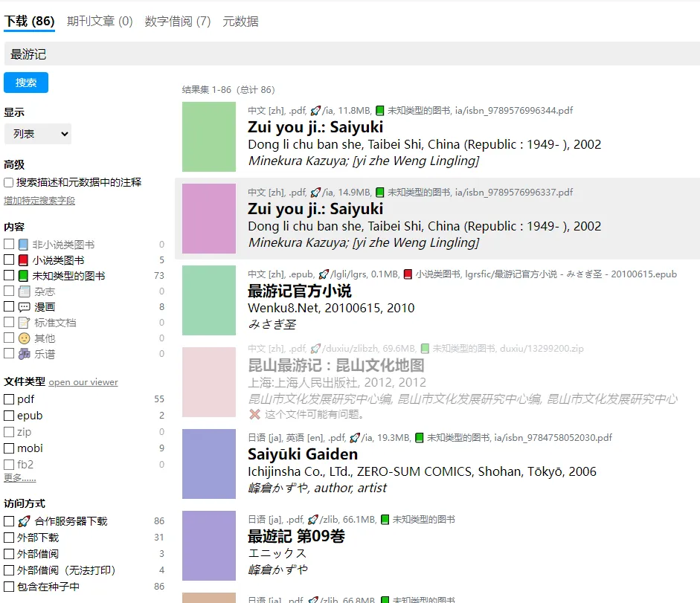Click blue-purple cover of Saiyūki Gaiden
The height and width of the screenshot is (603, 700).
(x=209, y=464)
